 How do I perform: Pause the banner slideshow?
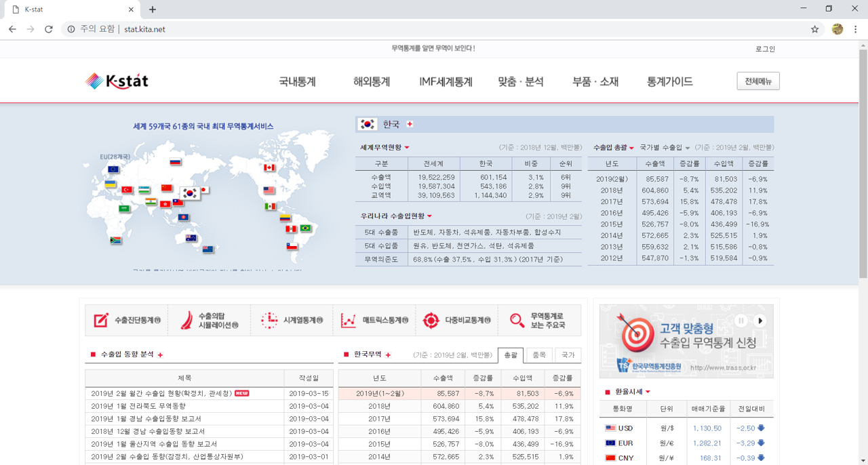(741, 321)
